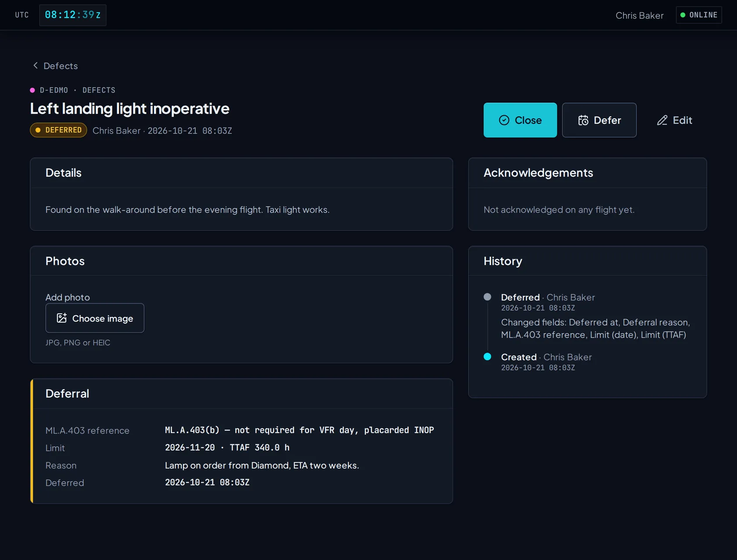Click the pencil icon next to Edit
Screen dimensions: 737x560
(x=662, y=120)
